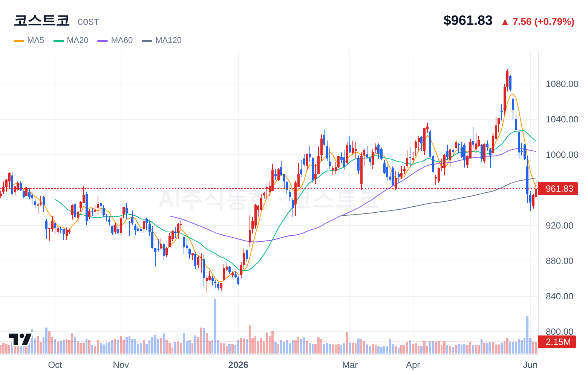The image size is (588, 375).
Task: Click the MA60 purple legend swatch
Action: (103, 41)
